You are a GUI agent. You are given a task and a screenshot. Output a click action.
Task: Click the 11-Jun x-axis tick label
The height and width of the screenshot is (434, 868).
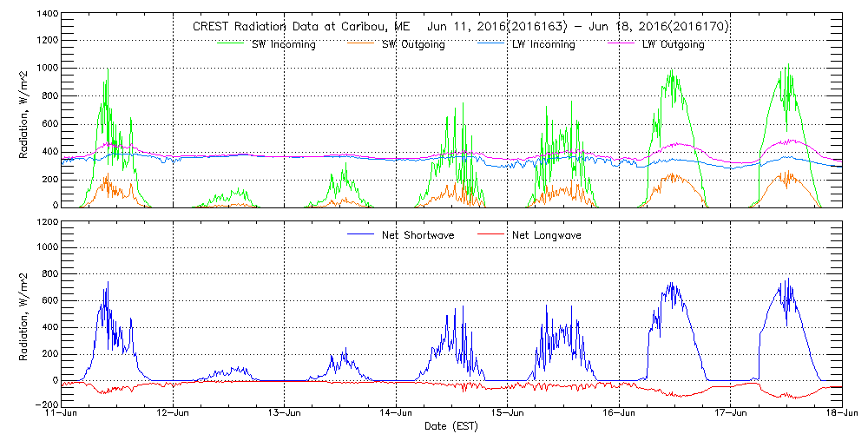click(x=62, y=413)
